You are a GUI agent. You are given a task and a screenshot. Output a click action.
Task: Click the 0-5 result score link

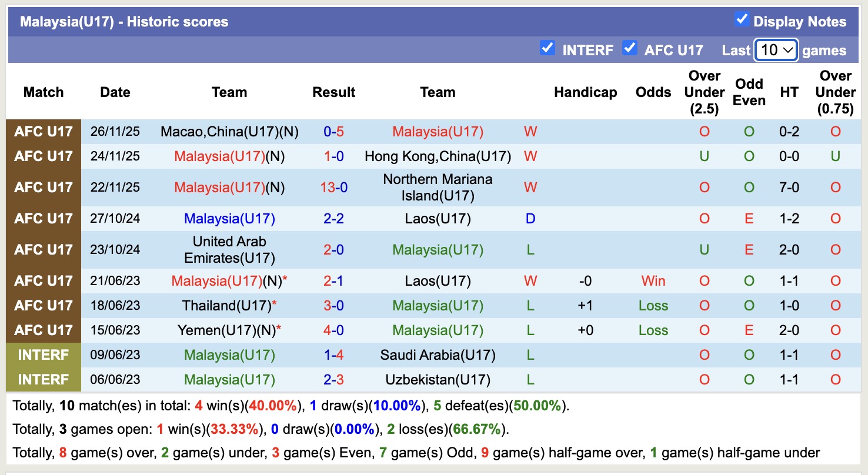333,132
